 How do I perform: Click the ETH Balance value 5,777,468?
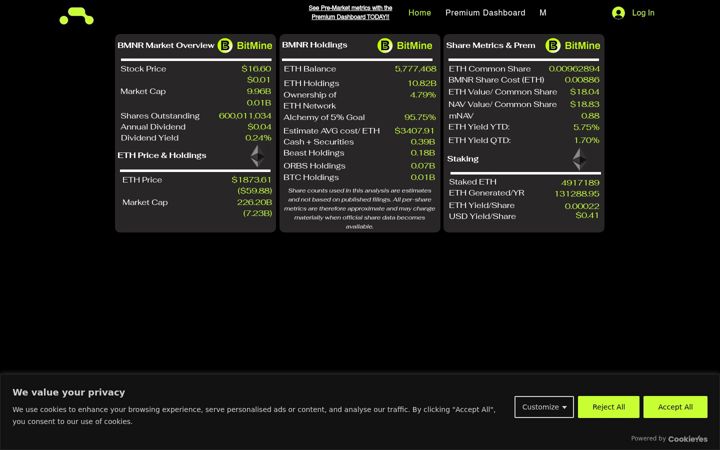416,69
